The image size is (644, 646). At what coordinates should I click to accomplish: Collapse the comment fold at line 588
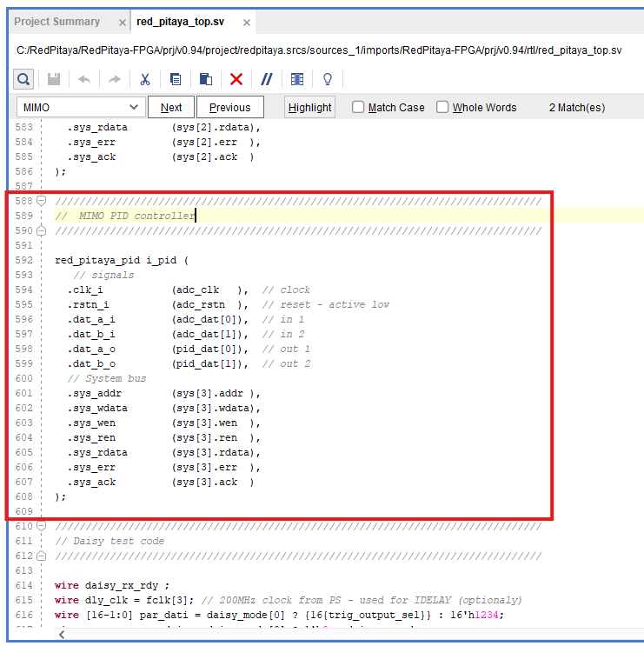coord(41,201)
